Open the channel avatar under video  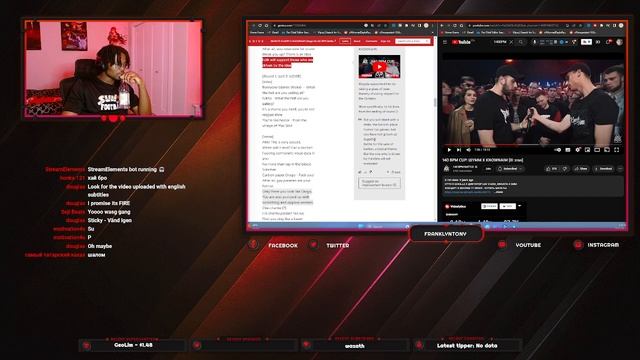[x=447, y=169]
